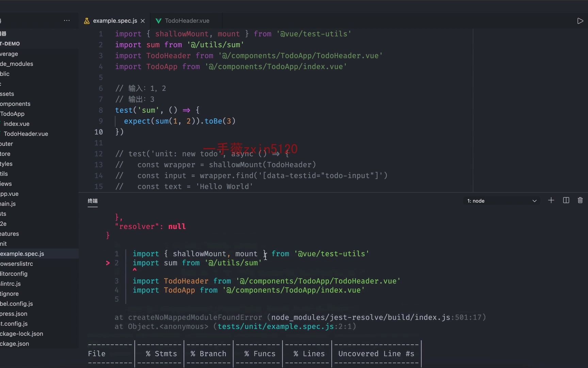Click the '% Lines' coverage table header in terminal

[x=309, y=354]
